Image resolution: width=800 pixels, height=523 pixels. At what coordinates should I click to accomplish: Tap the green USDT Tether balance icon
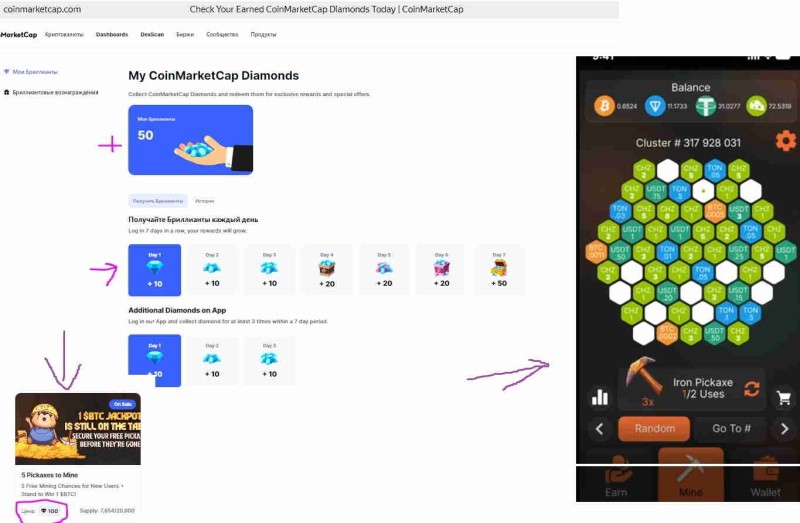coord(706,106)
